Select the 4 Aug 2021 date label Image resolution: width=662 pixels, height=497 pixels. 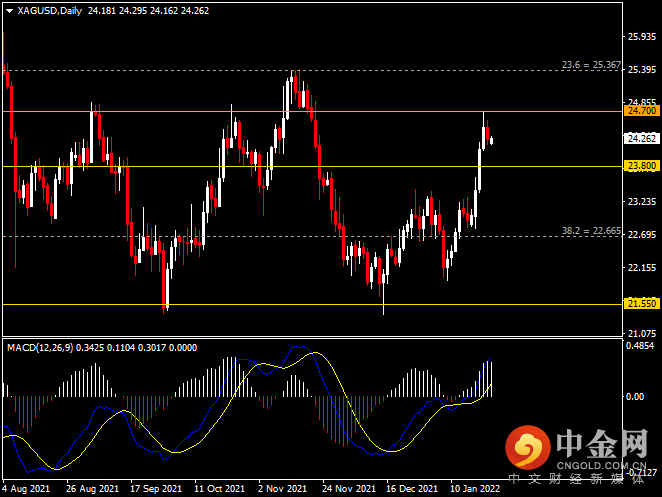26,489
